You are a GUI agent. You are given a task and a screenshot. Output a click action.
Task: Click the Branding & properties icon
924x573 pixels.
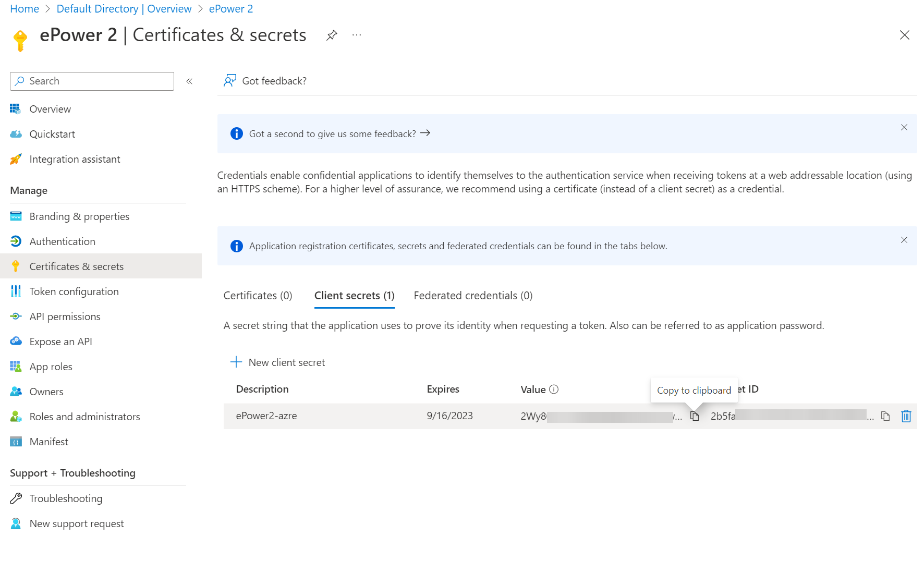pos(16,216)
